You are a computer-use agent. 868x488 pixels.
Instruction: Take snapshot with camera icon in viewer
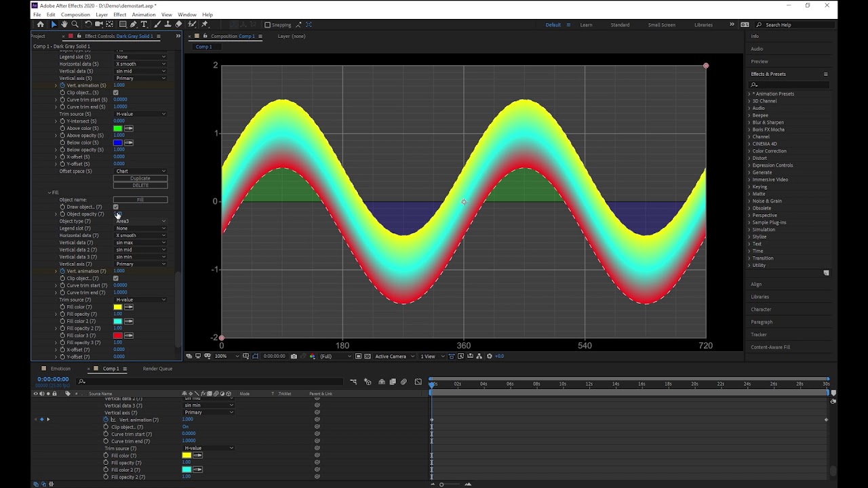[294, 356]
